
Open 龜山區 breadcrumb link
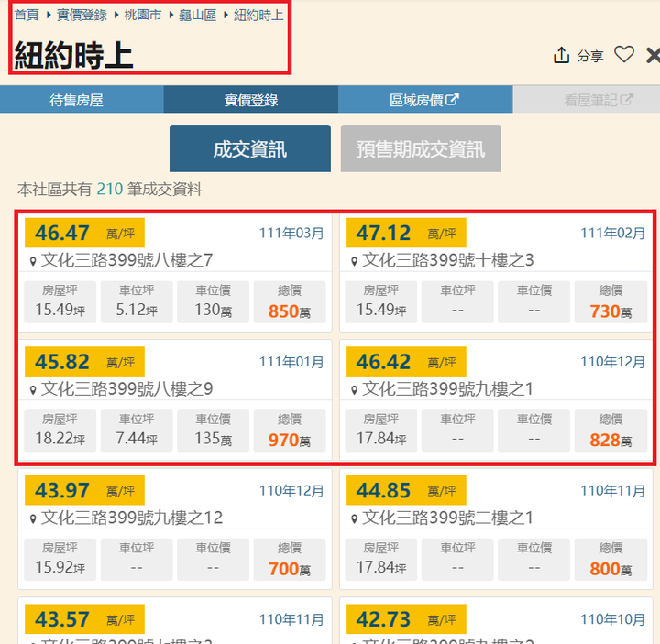pos(197,16)
